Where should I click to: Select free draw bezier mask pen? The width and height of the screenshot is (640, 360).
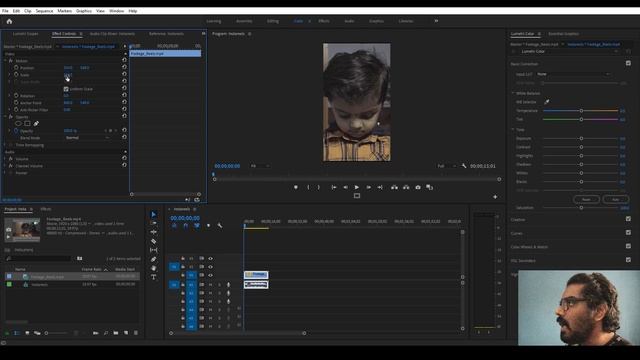36,123
